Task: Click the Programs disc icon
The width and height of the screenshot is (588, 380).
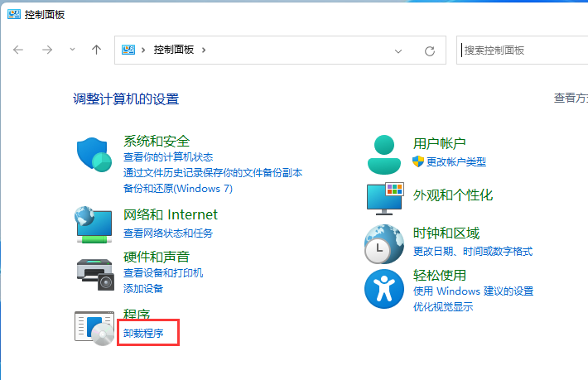Action: tap(94, 329)
